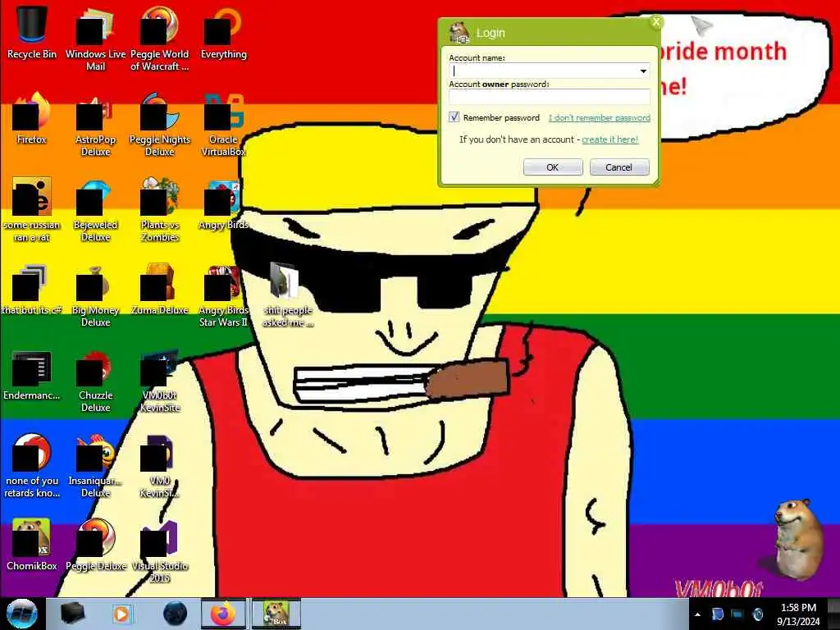Show hidden system tray icons arrow
This screenshot has height=630, width=840.
tap(697, 614)
